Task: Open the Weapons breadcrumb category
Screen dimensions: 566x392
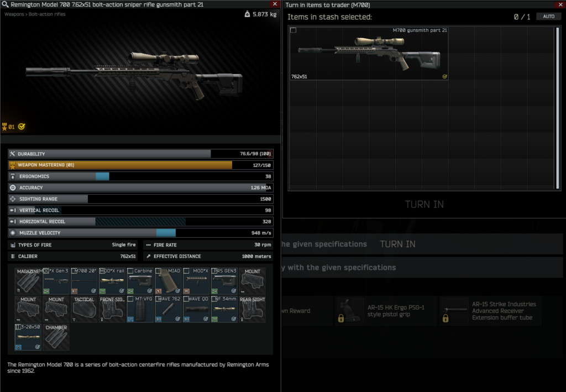Action: click(14, 14)
